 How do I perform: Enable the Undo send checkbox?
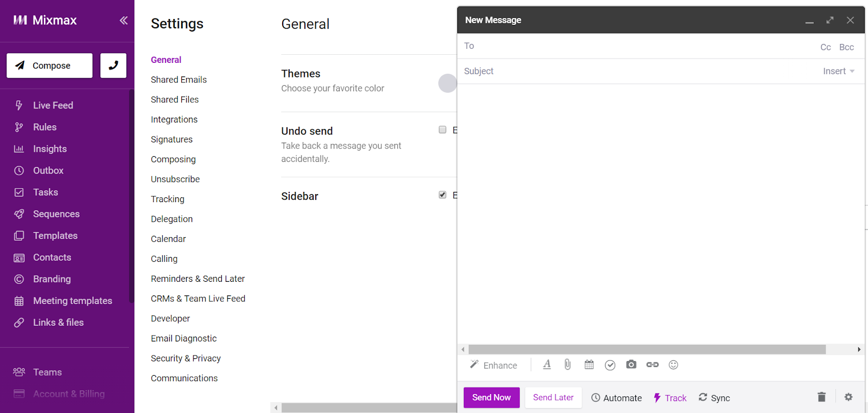tap(443, 130)
